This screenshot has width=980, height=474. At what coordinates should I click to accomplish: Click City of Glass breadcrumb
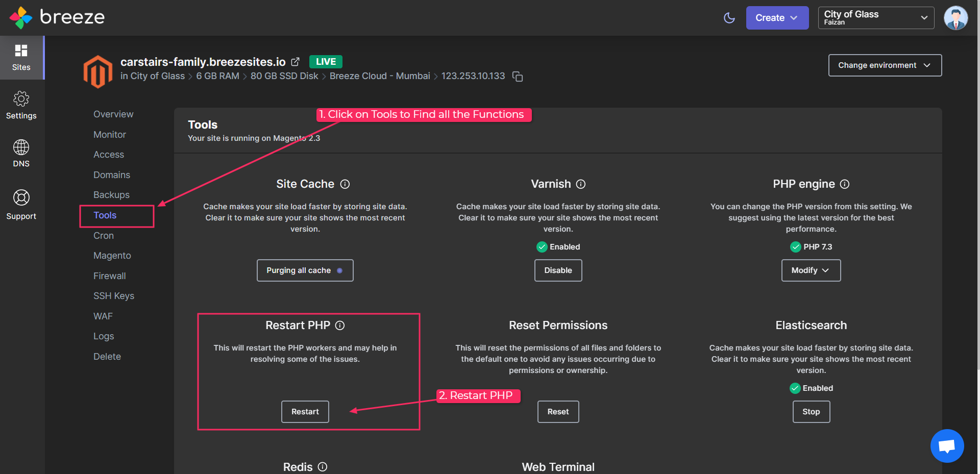click(x=158, y=76)
